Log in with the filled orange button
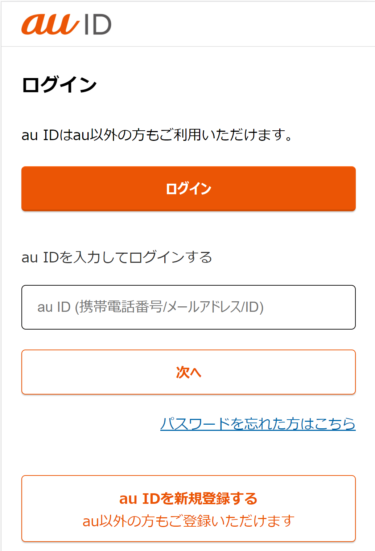Viewport: 375px width, 551px height. tap(188, 189)
